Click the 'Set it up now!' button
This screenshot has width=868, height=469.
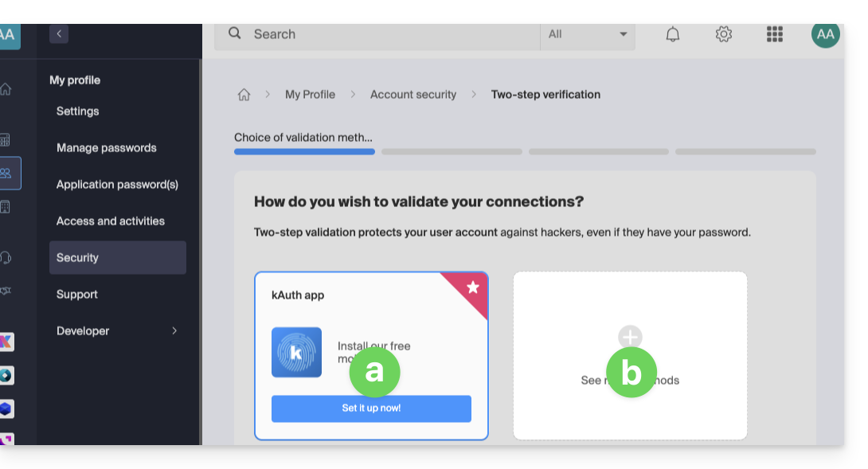[x=371, y=408]
